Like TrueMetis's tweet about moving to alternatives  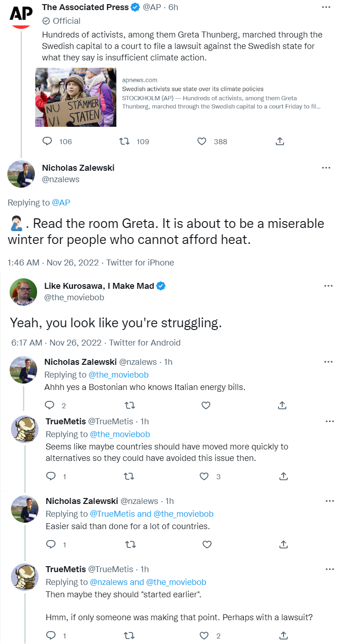pyautogui.click(x=204, y=476)
